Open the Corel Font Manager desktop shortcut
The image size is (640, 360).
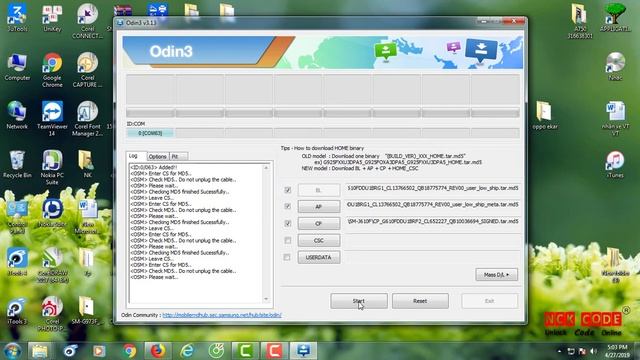(x=87, y=118)
